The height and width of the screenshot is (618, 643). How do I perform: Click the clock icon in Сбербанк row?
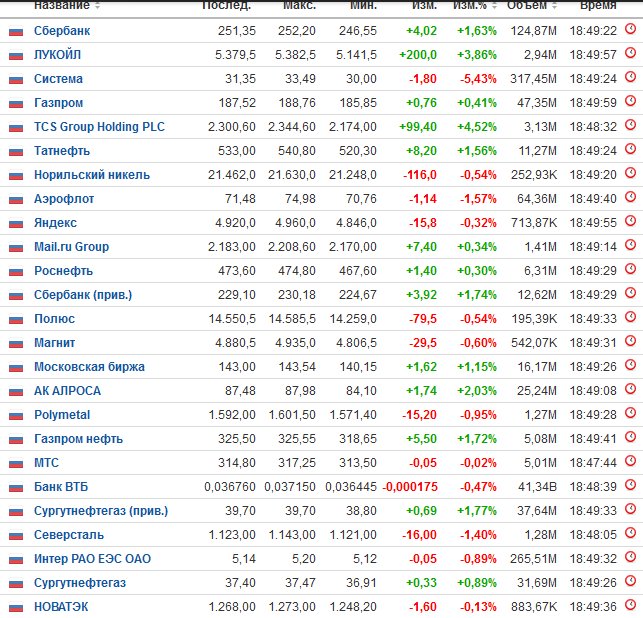pyautogui.click(x=630, y=29)
